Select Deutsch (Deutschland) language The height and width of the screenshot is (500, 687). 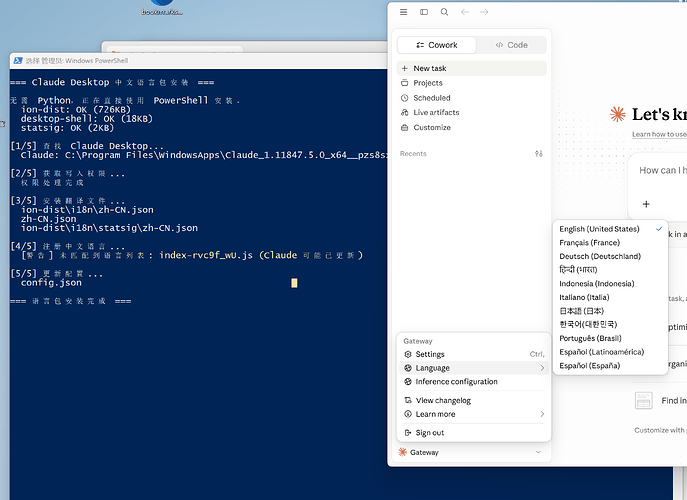point(610,256)
